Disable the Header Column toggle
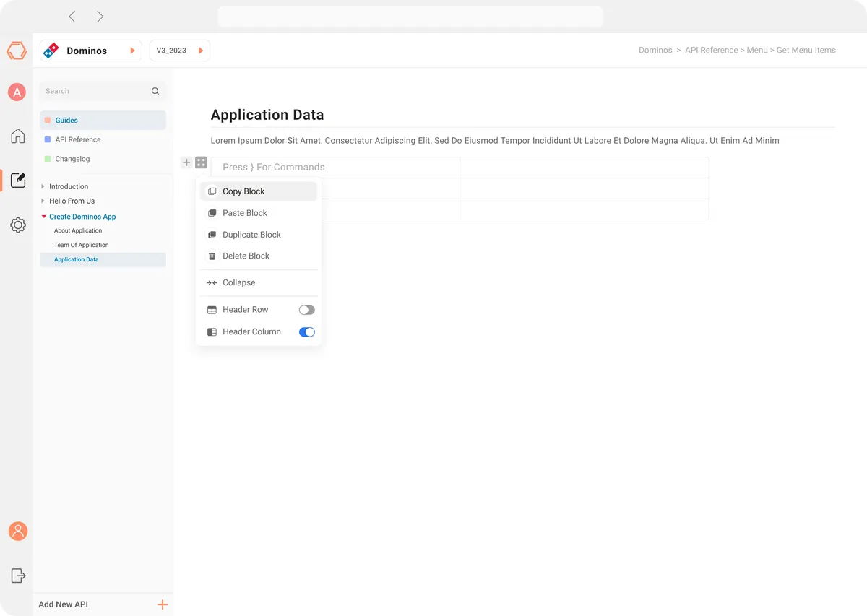Screen dimensions: 867x616 [x=306, y=332]
